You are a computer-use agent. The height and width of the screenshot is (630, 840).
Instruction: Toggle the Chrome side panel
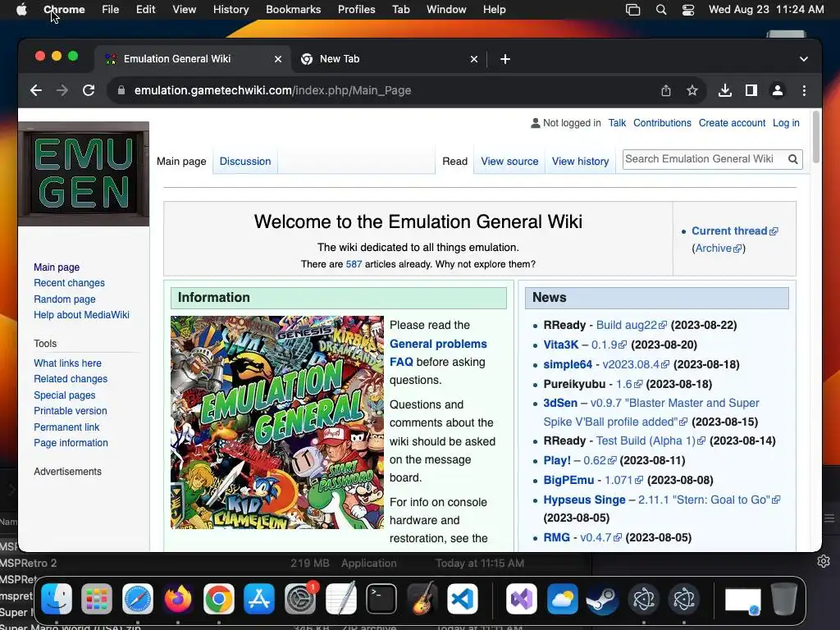coord(751,90)
